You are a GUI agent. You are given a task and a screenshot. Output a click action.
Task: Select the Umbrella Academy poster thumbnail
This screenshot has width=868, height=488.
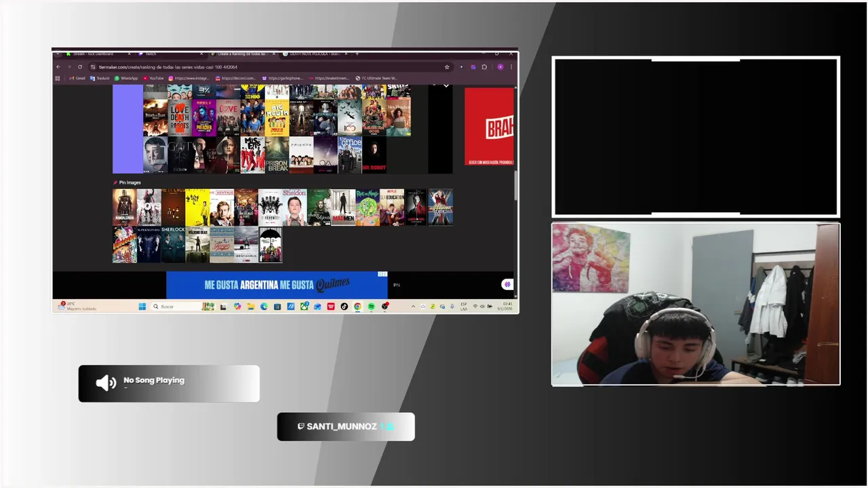[x=271, y=244]
